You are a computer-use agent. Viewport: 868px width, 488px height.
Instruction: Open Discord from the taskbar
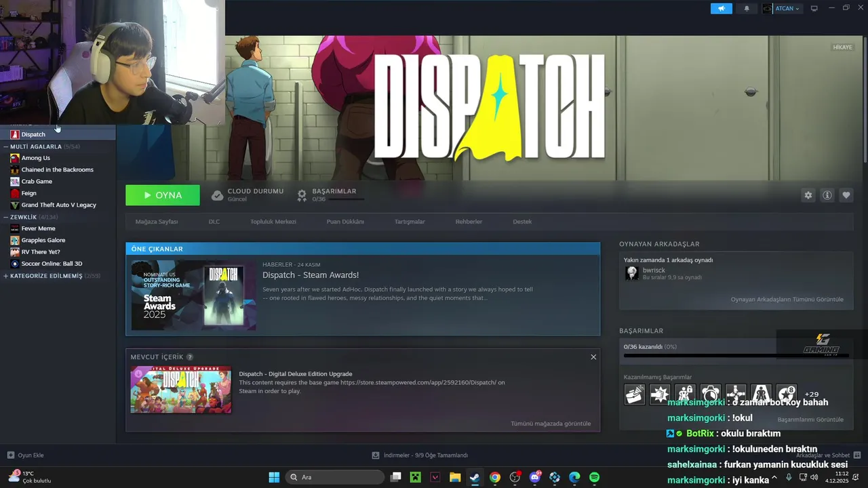point(535,477)
